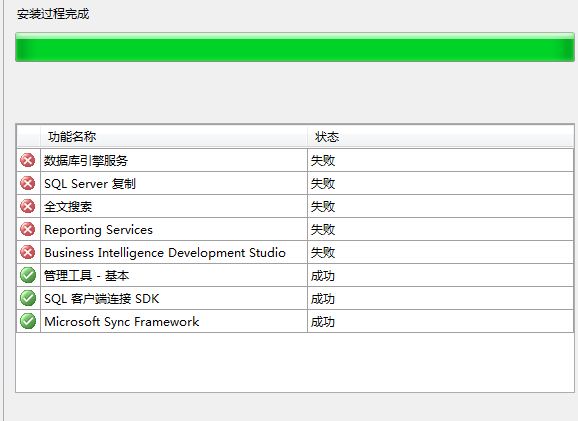Click the error icon next to Reporting Services
Viewport: 578px width, 421px height.
pyautogui.click(x=28, y=229)
